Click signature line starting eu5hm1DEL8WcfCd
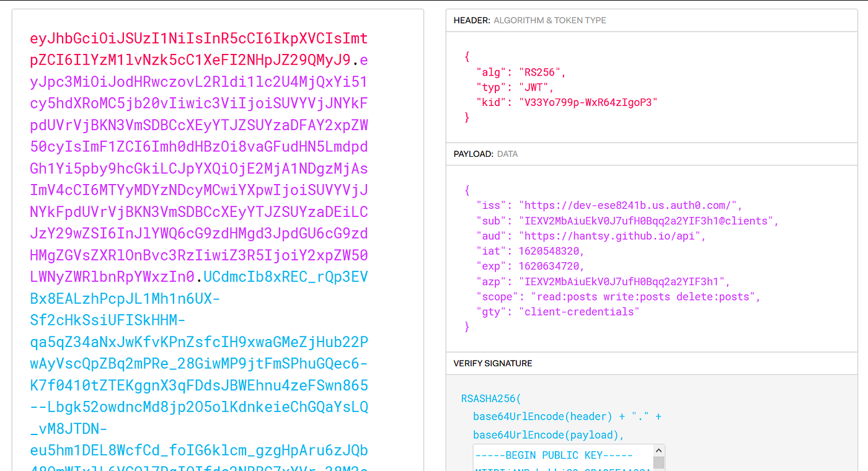The height and width of the screenshot is (471, 868). point(199,451)
